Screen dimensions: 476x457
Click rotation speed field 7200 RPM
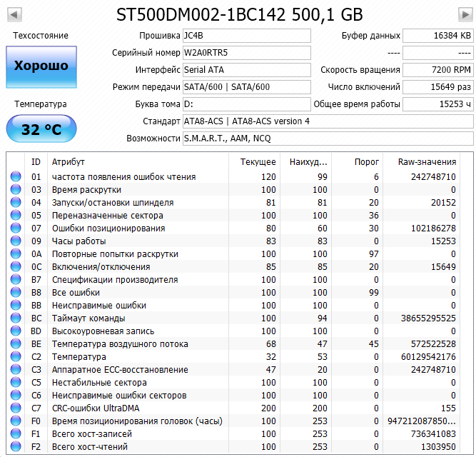click(x=437, y=70)
